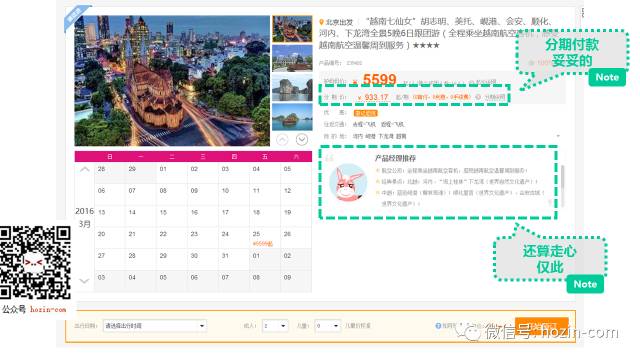Select calendar date 11
This screenshot has width=640, height=360.
point(264,195)
